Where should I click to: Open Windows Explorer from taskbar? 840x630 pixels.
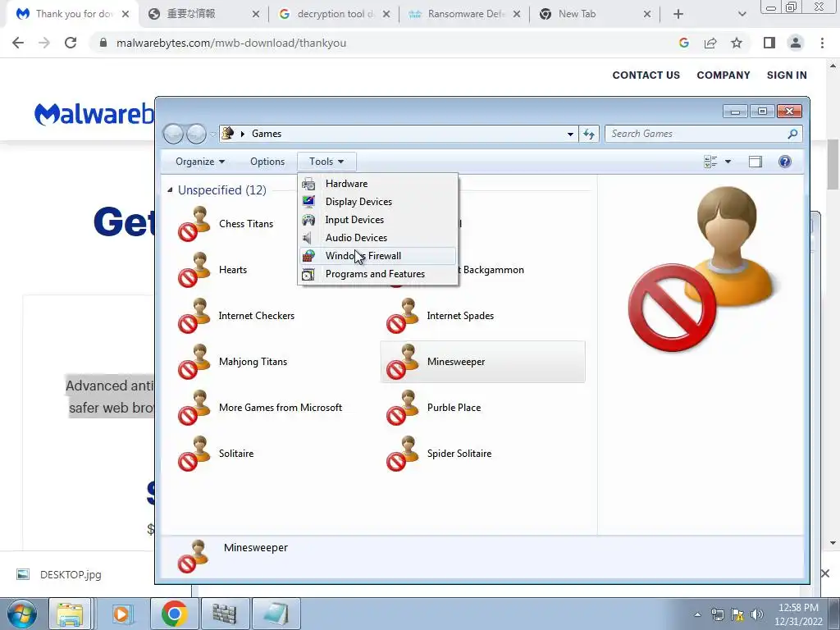tap(70, 614)
